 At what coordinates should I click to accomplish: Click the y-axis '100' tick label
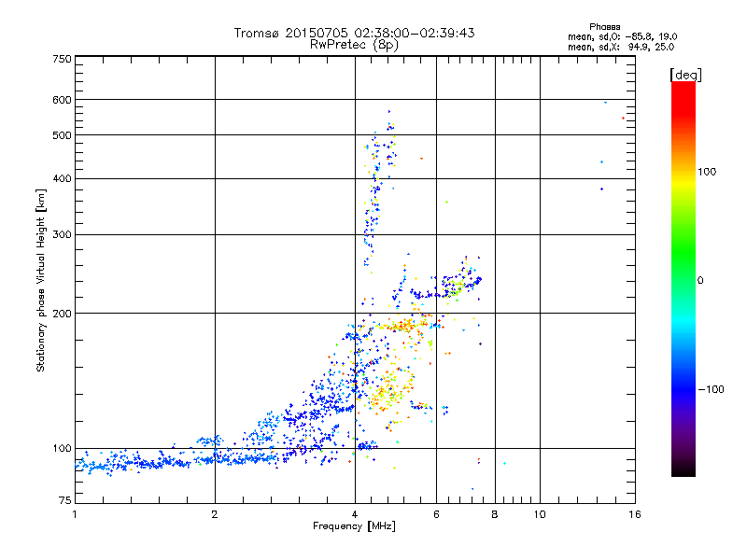[x=62, y=449]
